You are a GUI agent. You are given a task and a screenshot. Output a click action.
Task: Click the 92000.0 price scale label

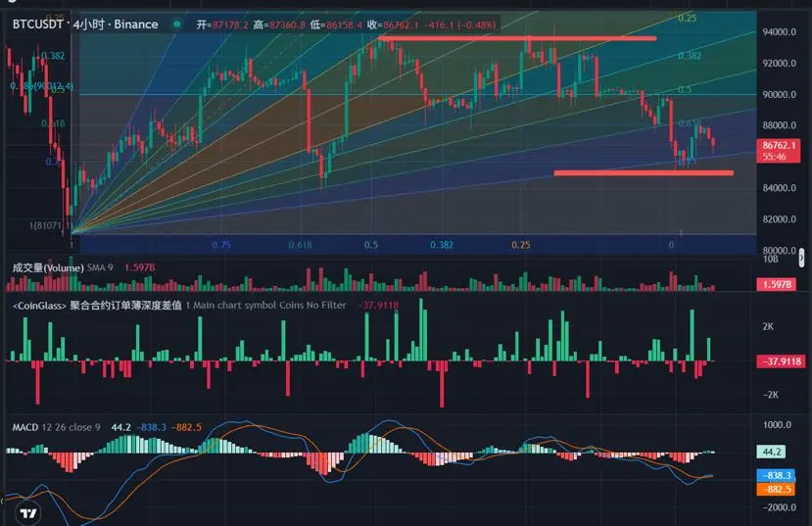coord(780,63)
